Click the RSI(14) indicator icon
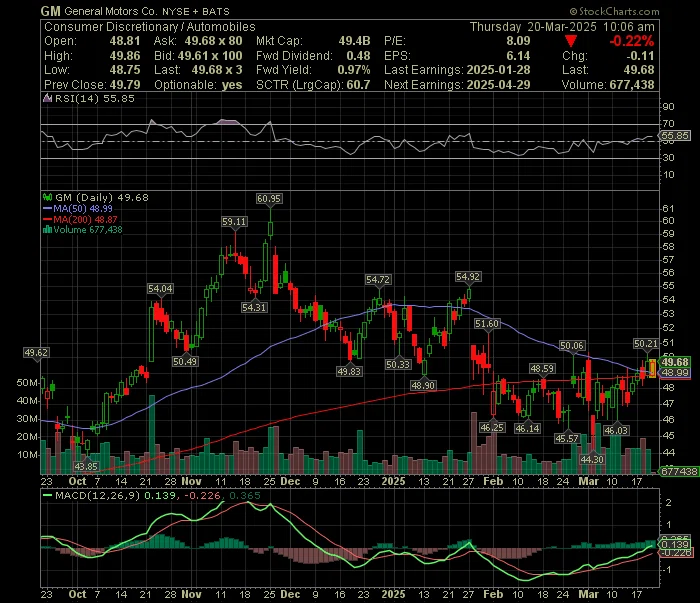 47,98
